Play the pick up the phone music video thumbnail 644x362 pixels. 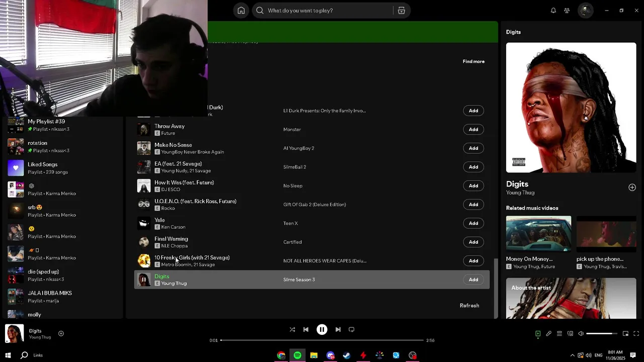point(606,233)
